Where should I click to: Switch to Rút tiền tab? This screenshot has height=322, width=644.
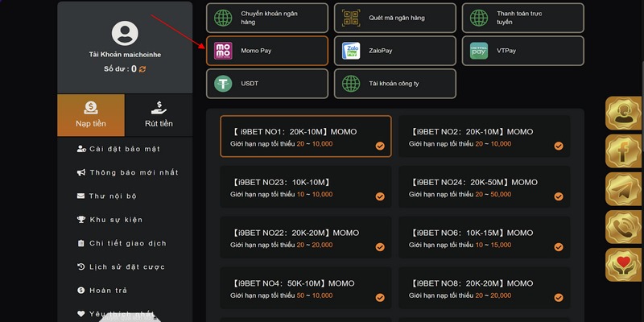pos(159,115)
